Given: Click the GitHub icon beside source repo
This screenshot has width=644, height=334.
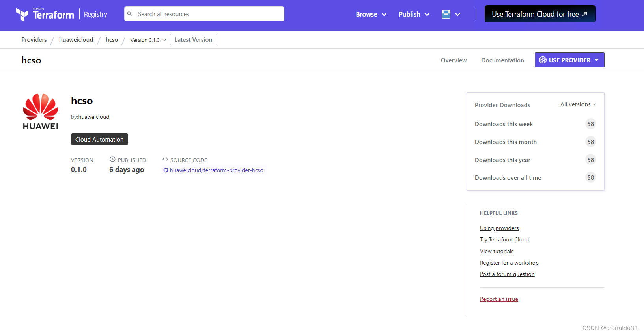Looking at the screenshot, I should [166, 170].
